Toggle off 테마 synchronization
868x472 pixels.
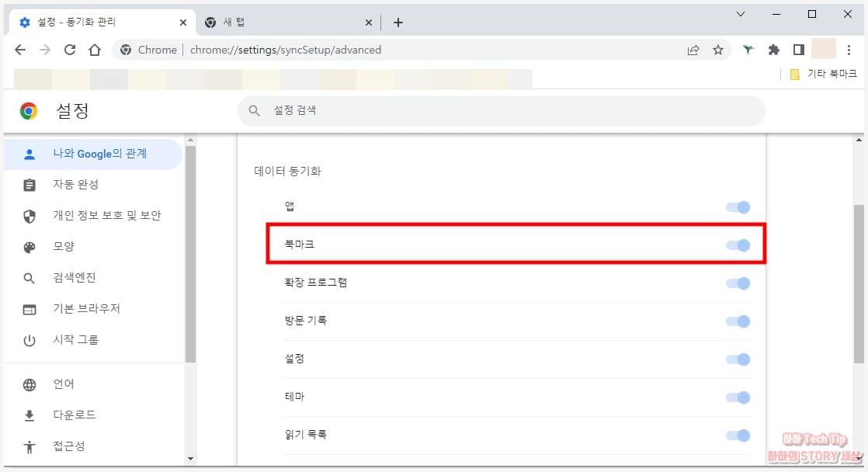[738, 397]
